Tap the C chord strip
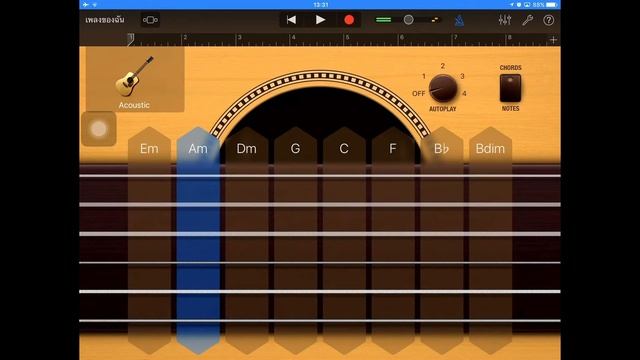 point(344,240)
